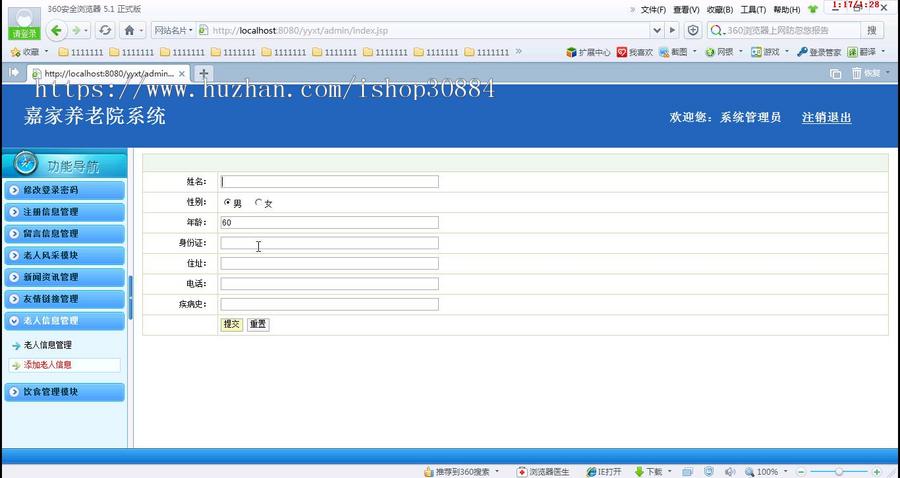Screen dimensions: 900x478
Task: Click the 搜 search button
Action: [872, 30]
